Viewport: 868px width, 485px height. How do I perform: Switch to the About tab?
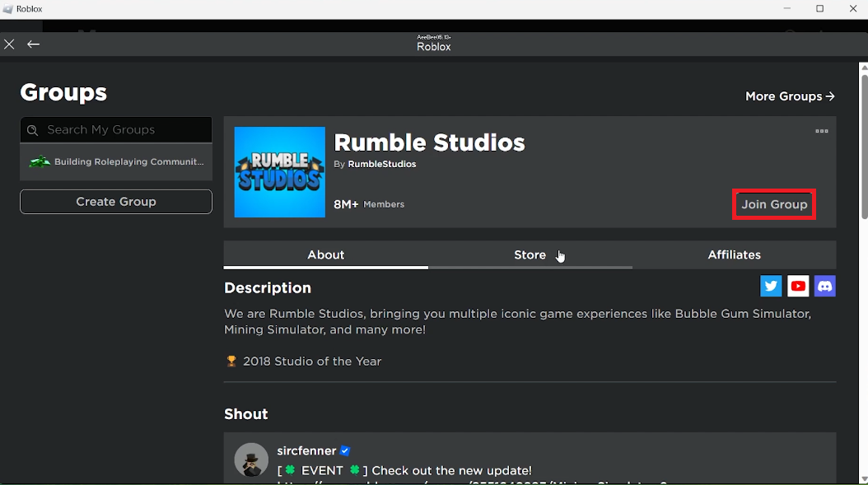click(325, 254)
